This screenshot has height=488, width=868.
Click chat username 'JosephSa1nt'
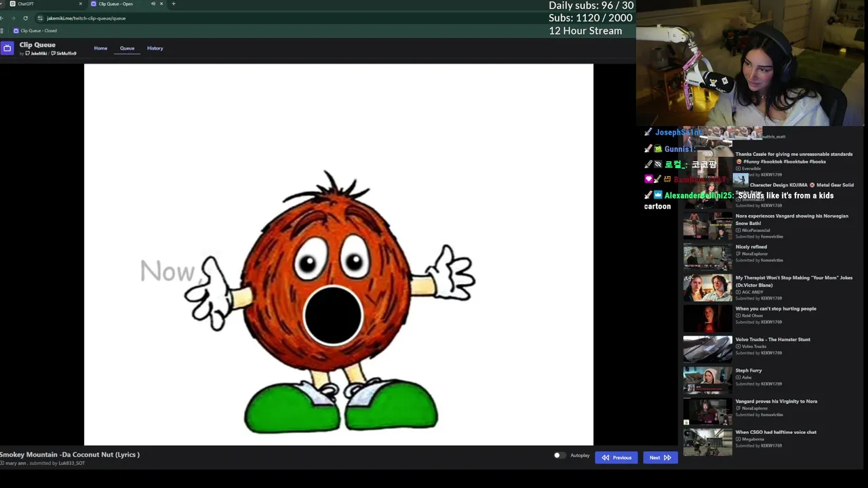678,133
